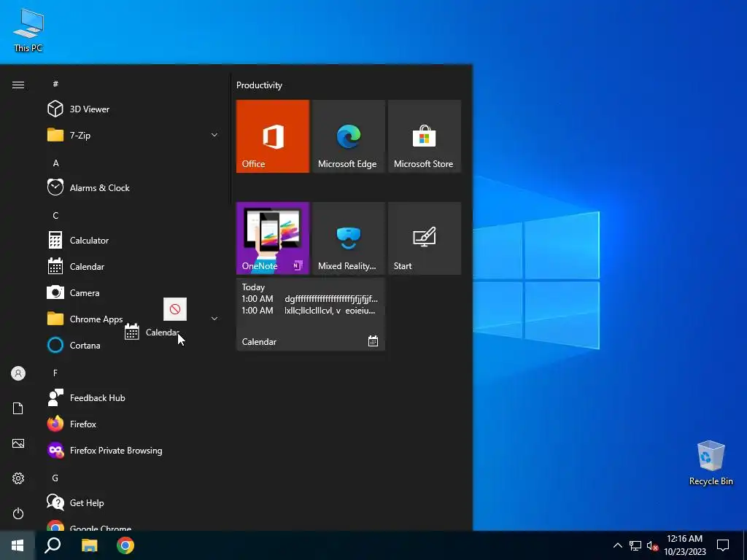Click the C letter header
This screenshot has height=560, width=747.
click(x=55, y=215)
